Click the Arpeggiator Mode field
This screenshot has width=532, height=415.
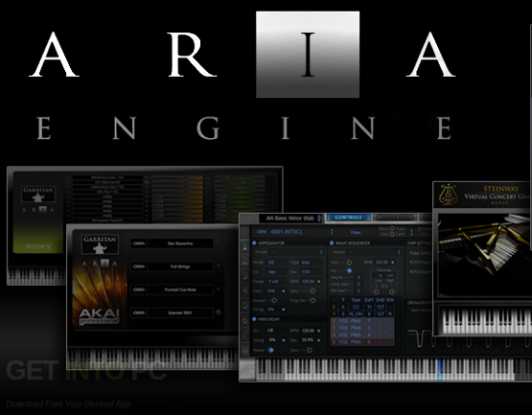pyautogui.click(x=276, y=263)
